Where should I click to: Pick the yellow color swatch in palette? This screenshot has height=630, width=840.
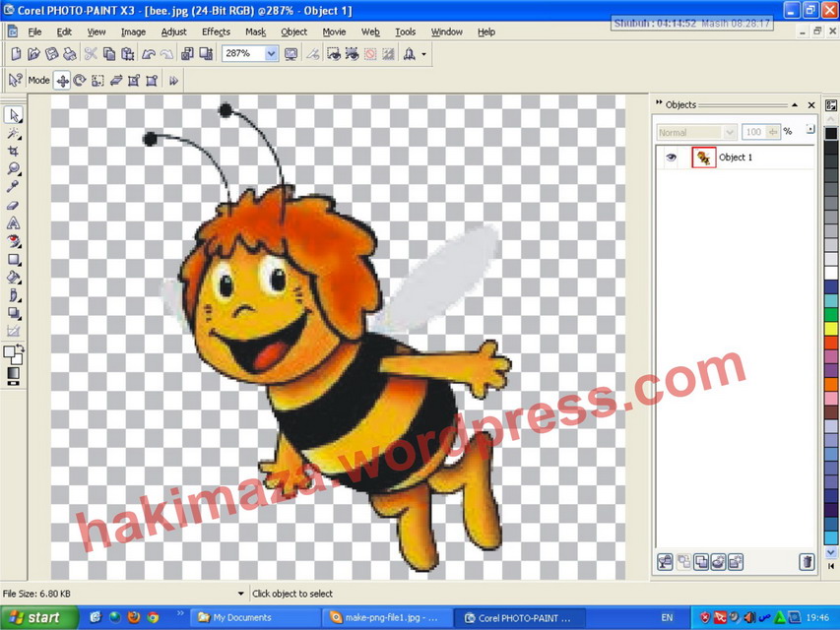pos(831,329)
